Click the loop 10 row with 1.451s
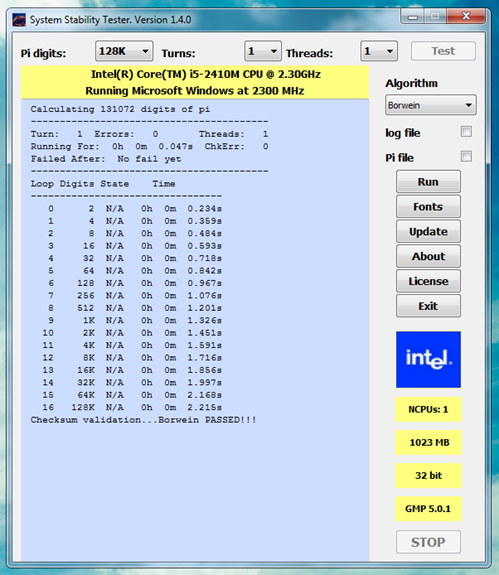The width and height of the screenshot is (499, 575). pyautogui.click(x=132, y=333)
